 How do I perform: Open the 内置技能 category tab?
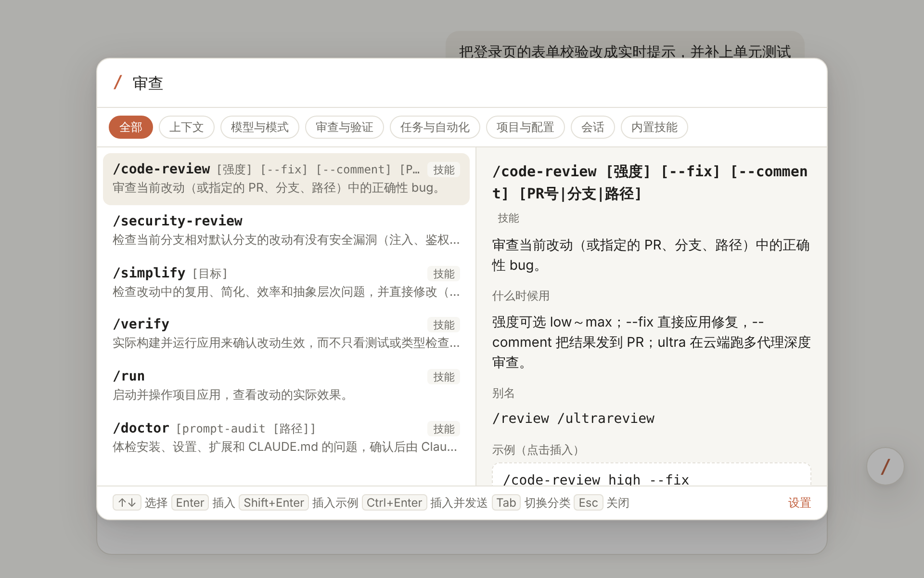pos(654,127)
